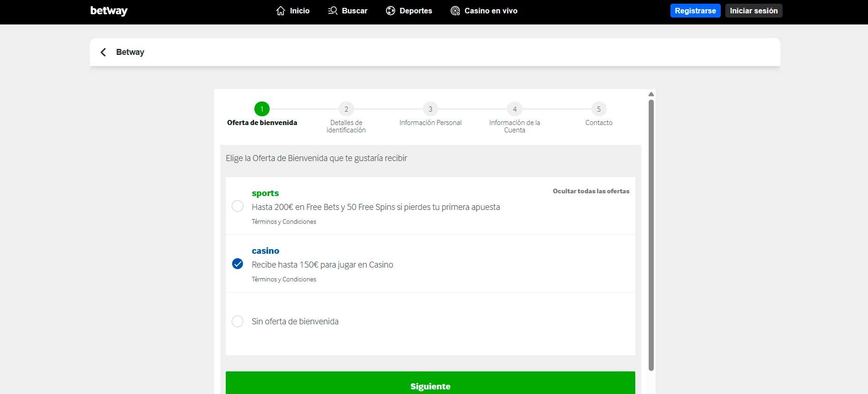Click the green Siguiente button
The height and width of the screenshot is (394, 868).
pyautogui.click(x=430, y=383)
